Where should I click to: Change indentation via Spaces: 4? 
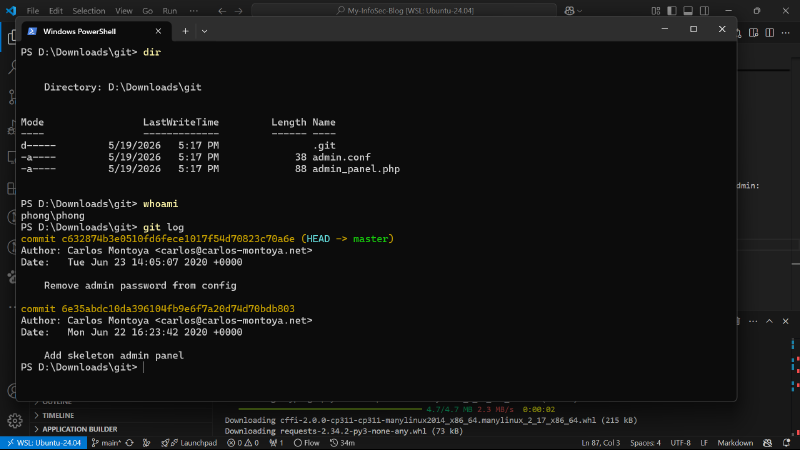pos(645,443)
